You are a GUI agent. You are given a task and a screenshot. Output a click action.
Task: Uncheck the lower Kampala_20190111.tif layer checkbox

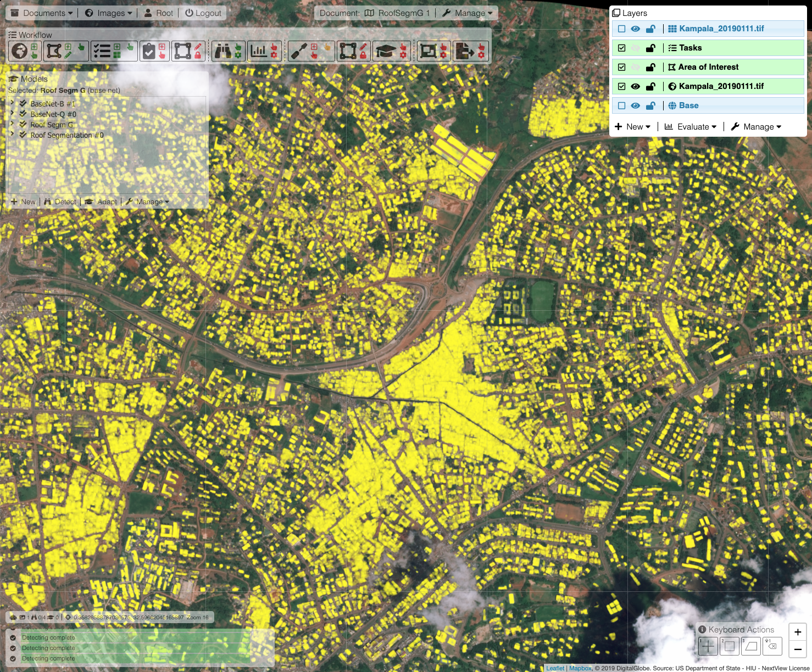pyautogui.click(x=622, y=86)
